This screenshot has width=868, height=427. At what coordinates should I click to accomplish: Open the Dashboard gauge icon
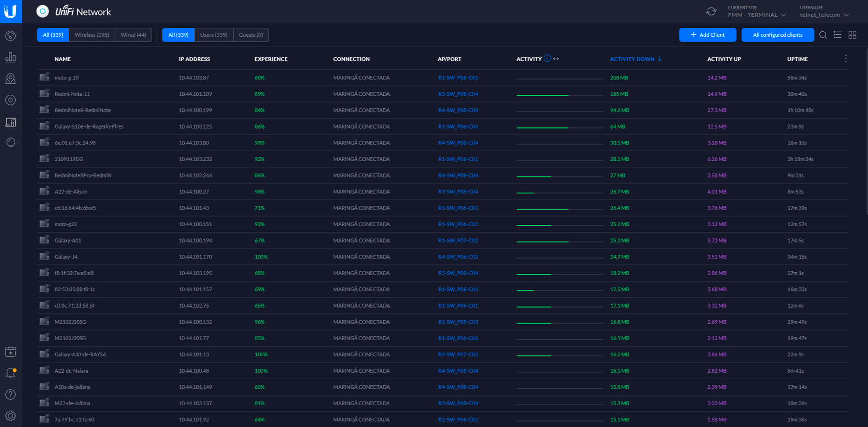coord(11,36)
